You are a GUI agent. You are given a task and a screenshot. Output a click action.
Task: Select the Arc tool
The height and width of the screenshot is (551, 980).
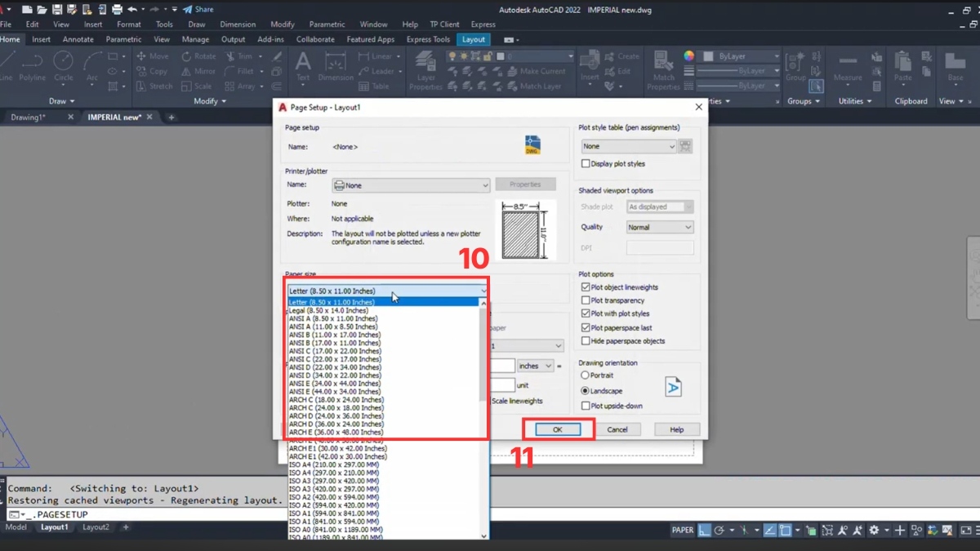click(x=92, y=65)
